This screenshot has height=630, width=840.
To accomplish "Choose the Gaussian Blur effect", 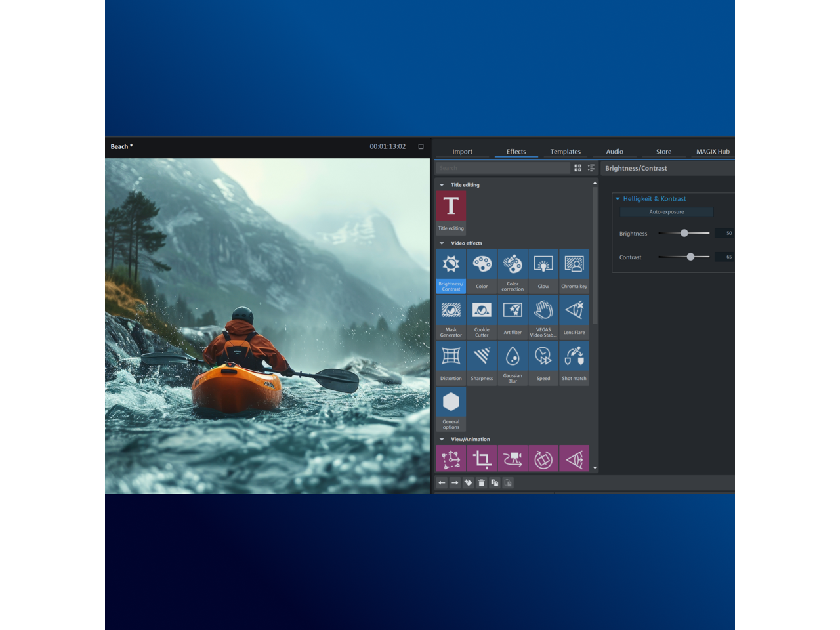I will (x=513, y=362).
